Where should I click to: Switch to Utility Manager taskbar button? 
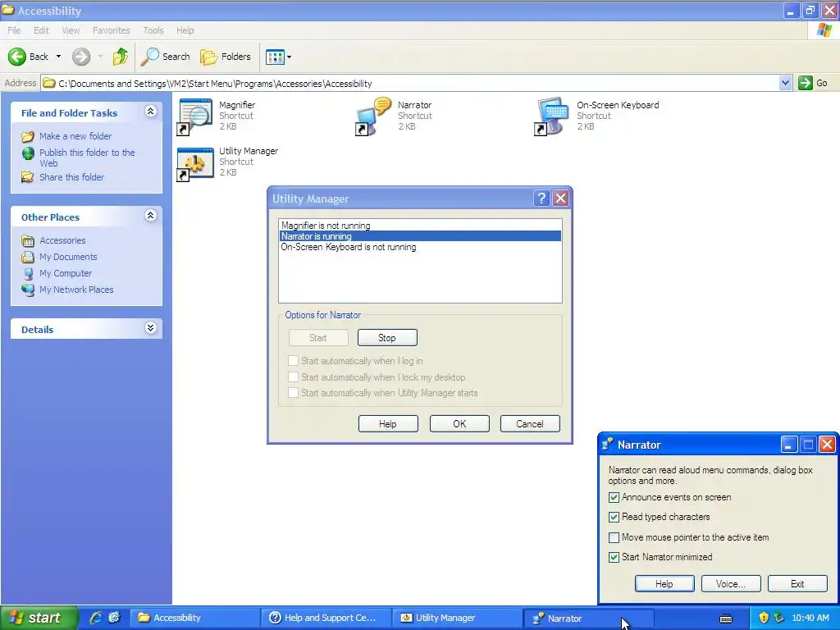click(457, 618)
